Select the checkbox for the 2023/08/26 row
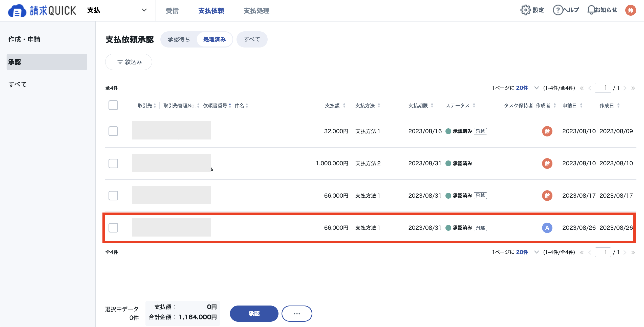The height and width of the screenshot is (327, 644). pos(113,228)
